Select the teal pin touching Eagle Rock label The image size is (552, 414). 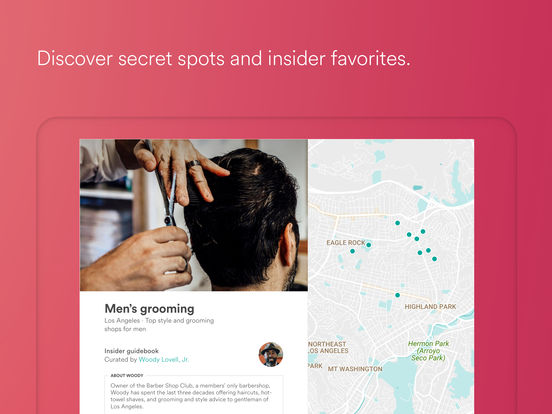click(369, 245)
